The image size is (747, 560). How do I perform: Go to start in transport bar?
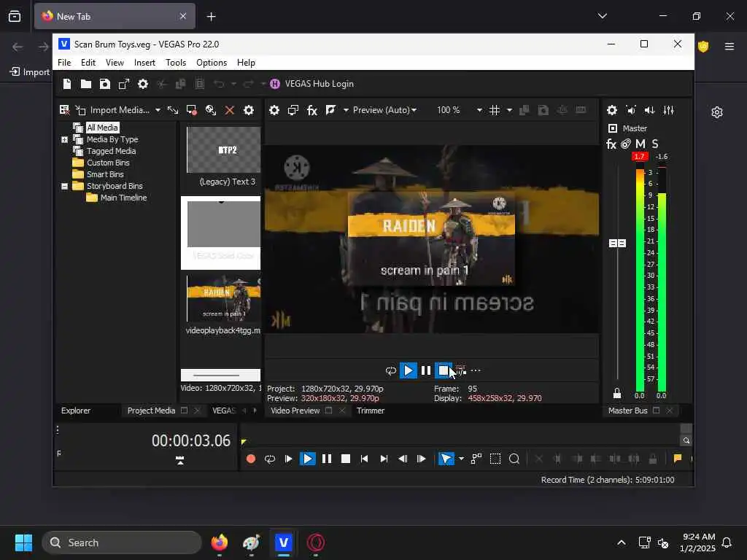coord(365,459)
